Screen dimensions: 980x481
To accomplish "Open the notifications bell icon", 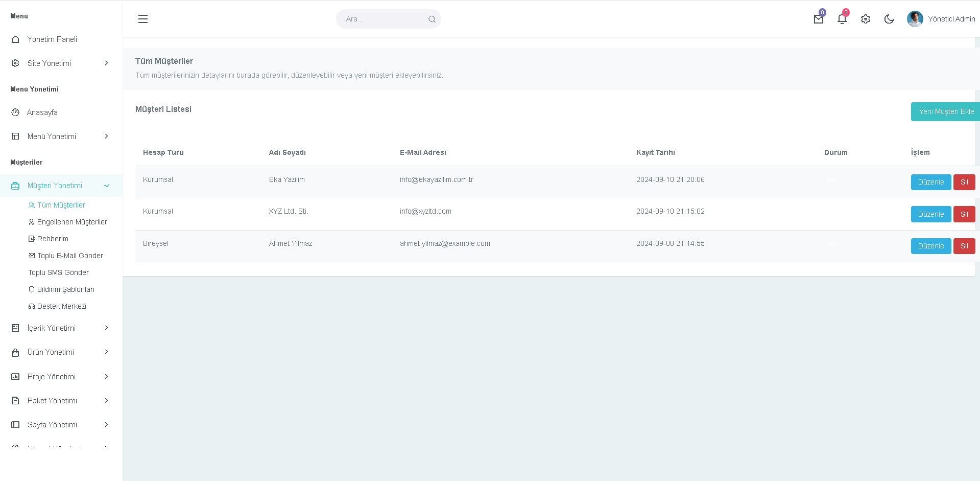I will coord(842,19).
